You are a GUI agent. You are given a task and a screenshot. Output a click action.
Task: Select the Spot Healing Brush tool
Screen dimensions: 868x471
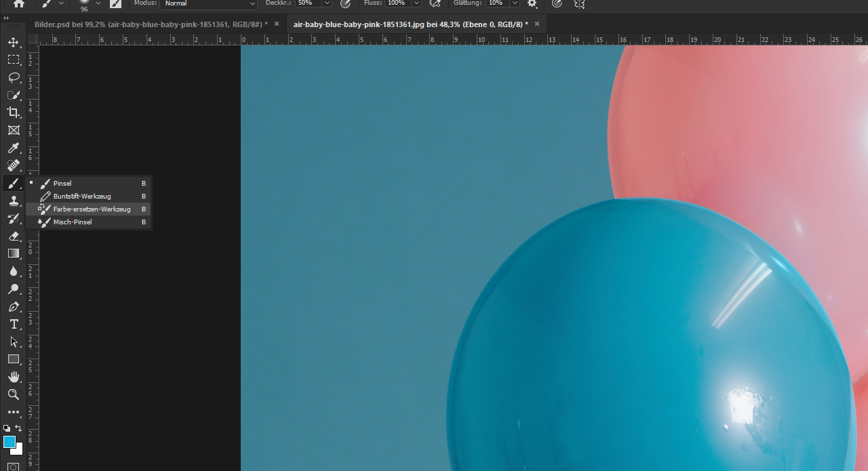coord(14,165)
